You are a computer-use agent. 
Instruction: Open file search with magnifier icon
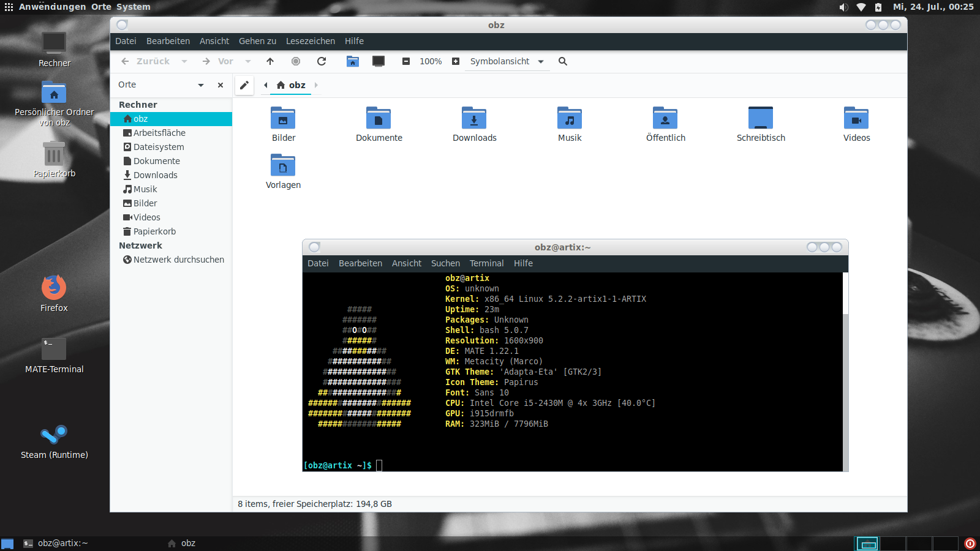563,61
